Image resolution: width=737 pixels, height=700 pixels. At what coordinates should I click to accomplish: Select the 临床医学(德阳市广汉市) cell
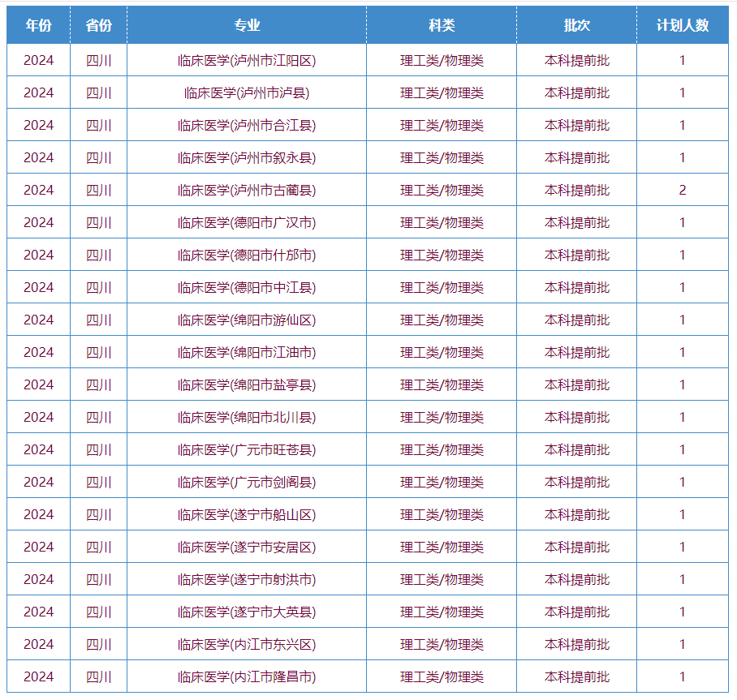[247, 222]
